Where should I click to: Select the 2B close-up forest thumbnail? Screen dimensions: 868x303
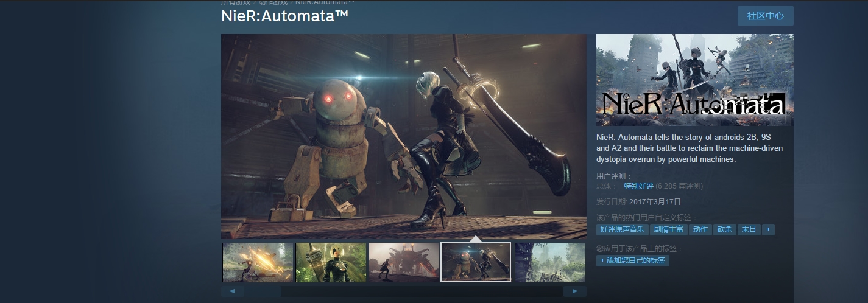331,262
